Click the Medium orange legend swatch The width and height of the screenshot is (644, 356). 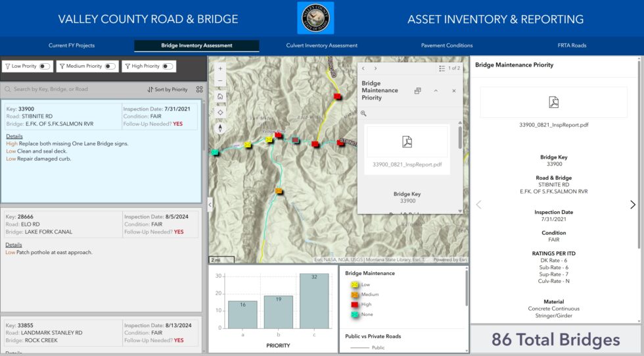[x=355, y=294]
